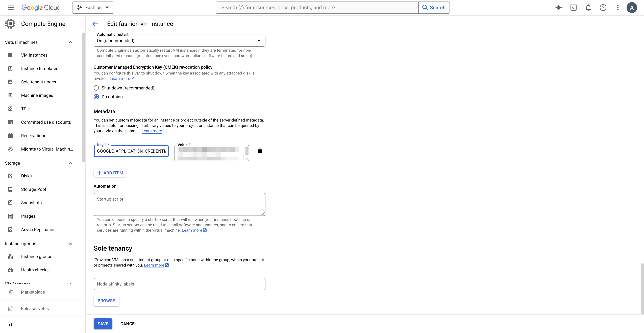Open Fashion project selector dropdown
The height and width of the screenshot is (333, 644).
(x=93, y=8)
